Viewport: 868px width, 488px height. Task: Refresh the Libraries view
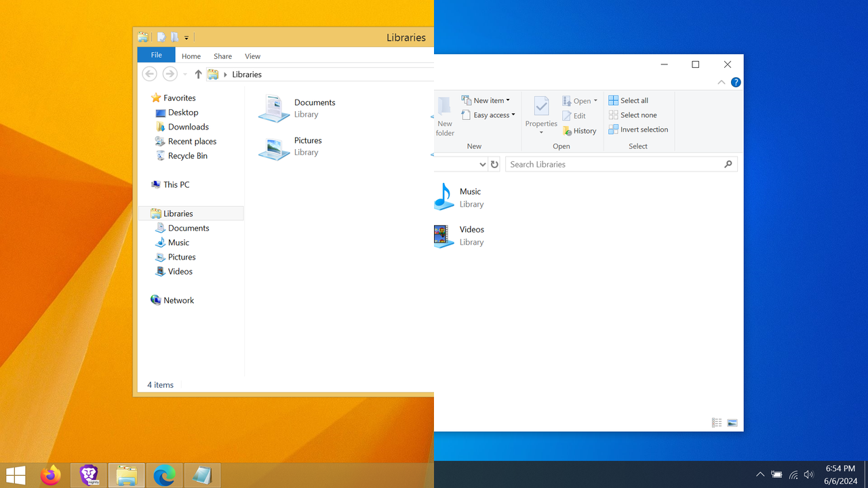point(494,164)
